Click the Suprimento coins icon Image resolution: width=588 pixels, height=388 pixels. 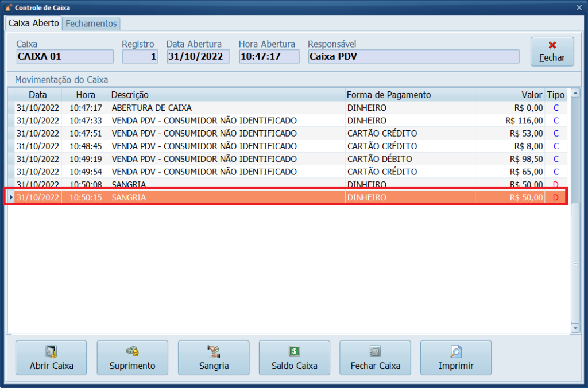pyautogui.click(x=132, y=351)
